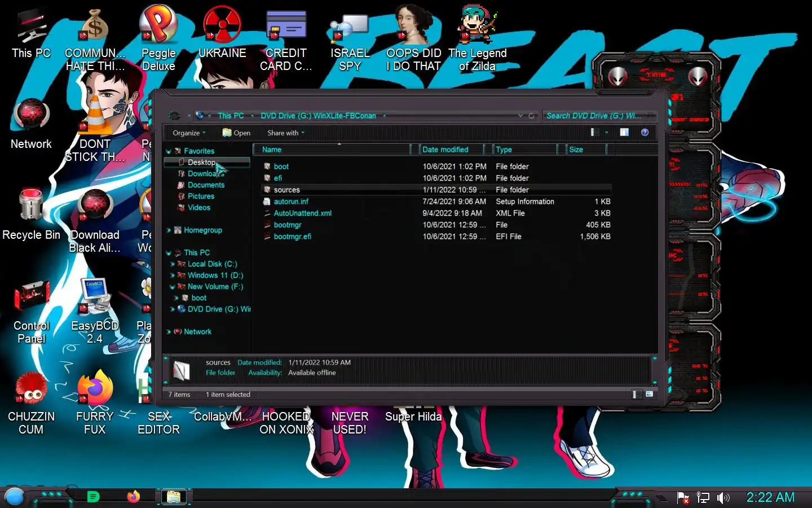Open the Action Center flag in the tray

pyautogui.click(x=683, y=498)
